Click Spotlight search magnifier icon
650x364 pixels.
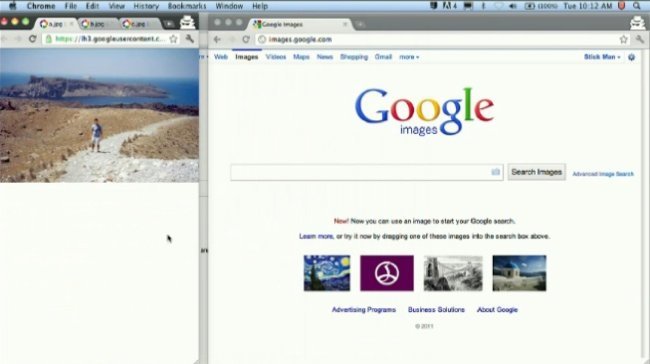(637, 6)
